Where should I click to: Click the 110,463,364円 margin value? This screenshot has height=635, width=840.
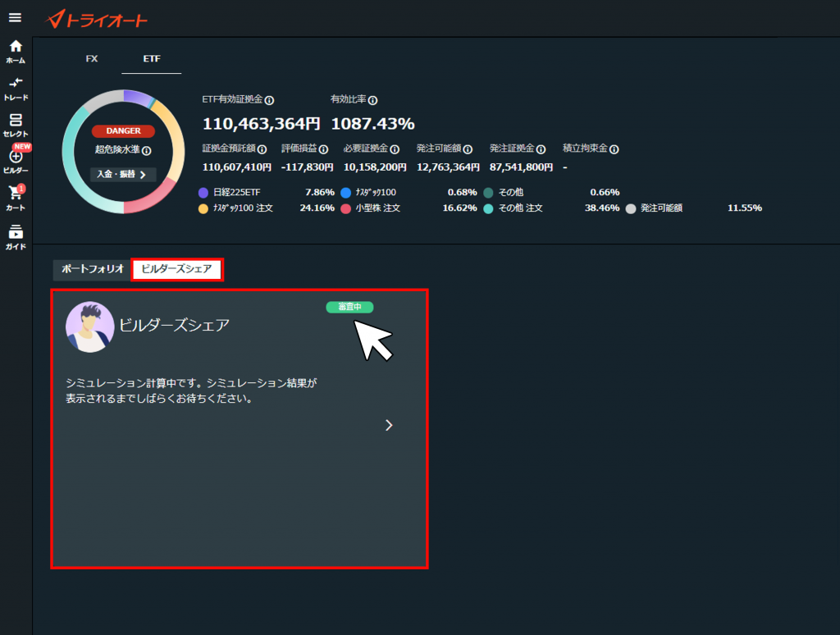(x=262, y=124)
